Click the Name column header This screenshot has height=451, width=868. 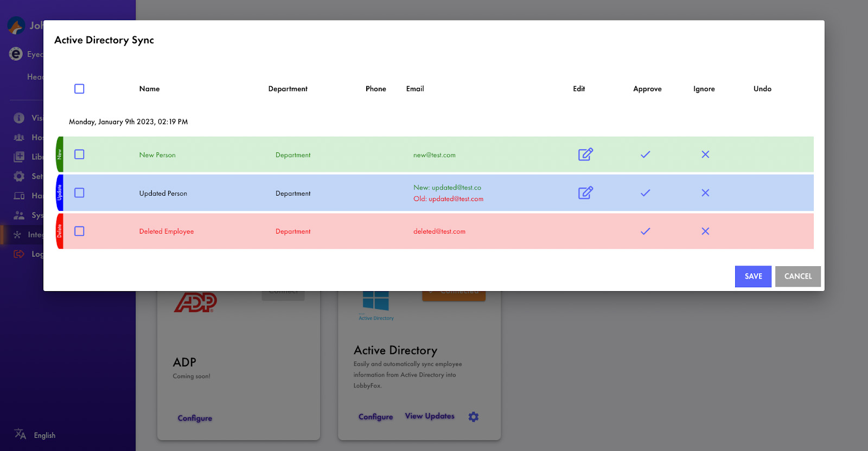[149, 89]
